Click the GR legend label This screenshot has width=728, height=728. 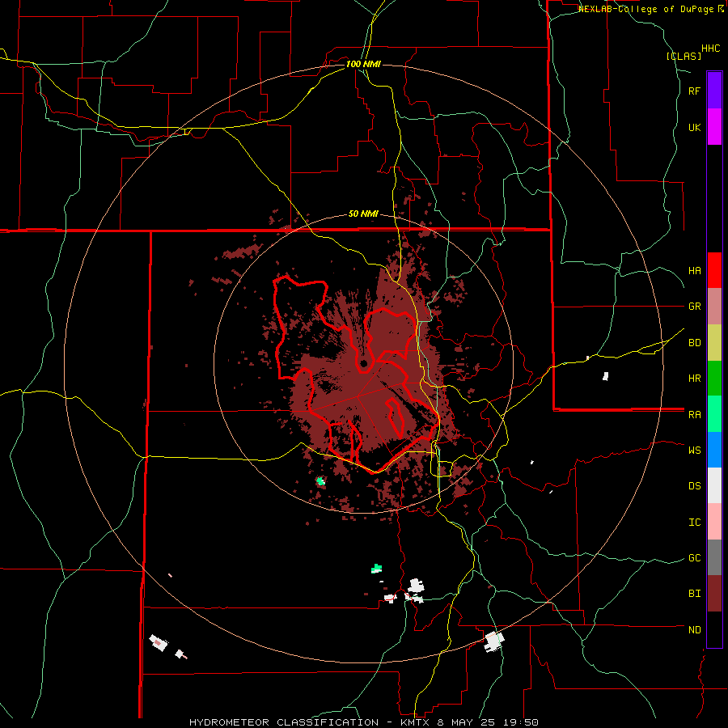click(694, 307)
